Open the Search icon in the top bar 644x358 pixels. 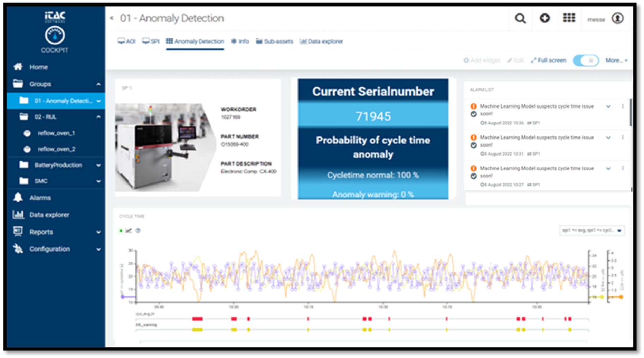coord(520,19)
